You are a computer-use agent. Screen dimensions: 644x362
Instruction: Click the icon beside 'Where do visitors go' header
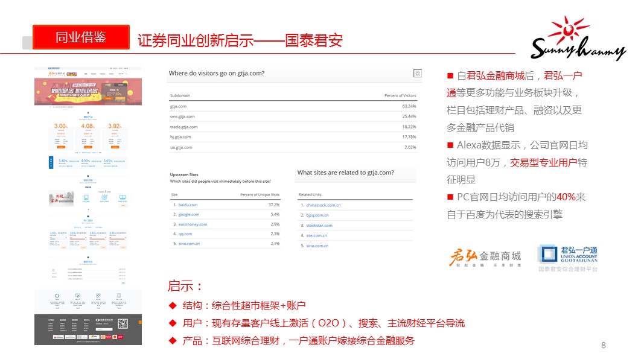pos(417,73)
